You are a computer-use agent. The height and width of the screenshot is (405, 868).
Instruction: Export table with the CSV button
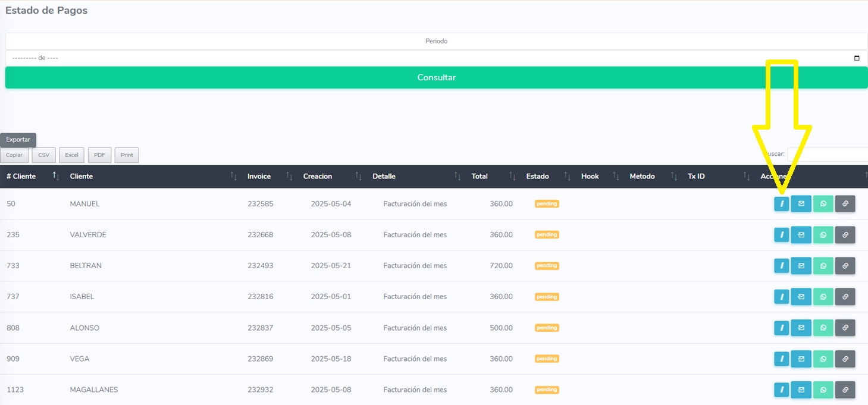[43, 155]
